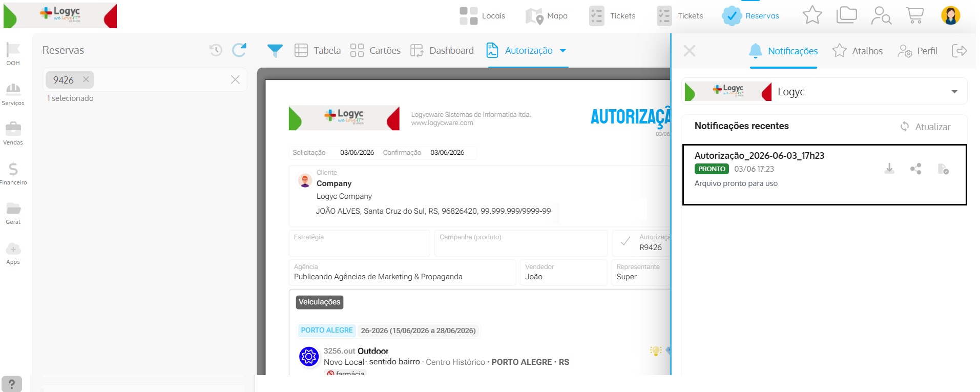The image size is (980, 392).
Task: Click the Autorização_2026-06-03_17h23 notification title
Action: pos(759,155)
